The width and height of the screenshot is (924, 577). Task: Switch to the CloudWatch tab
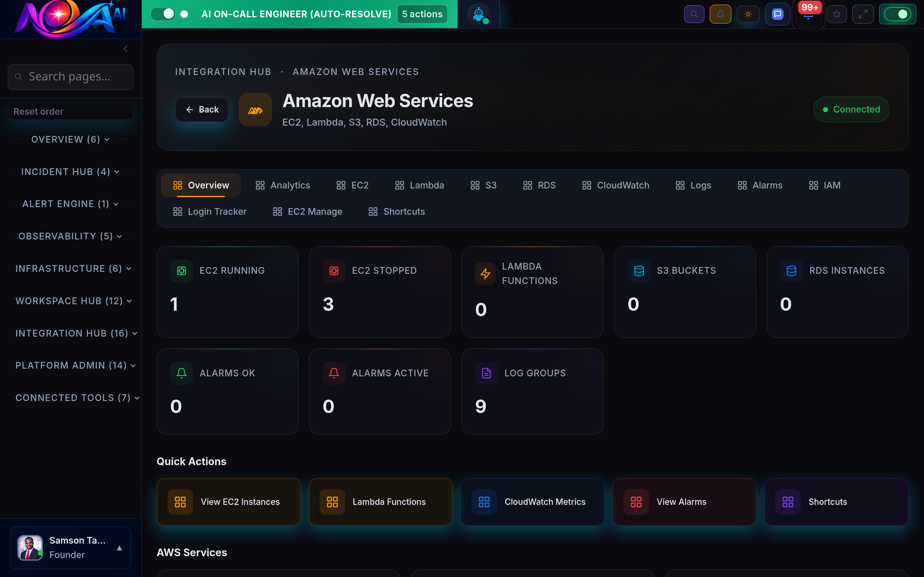[615, 185]
